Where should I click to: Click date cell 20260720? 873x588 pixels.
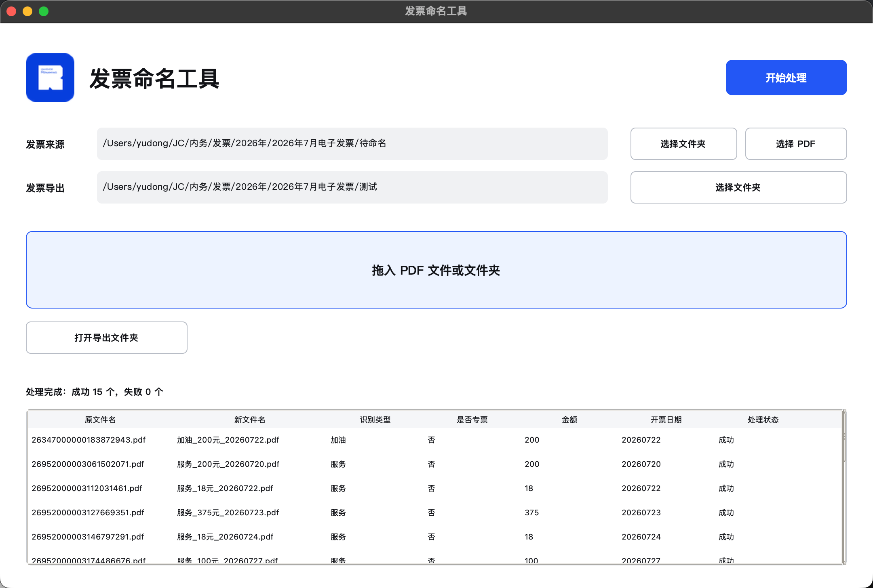point(641,464)
